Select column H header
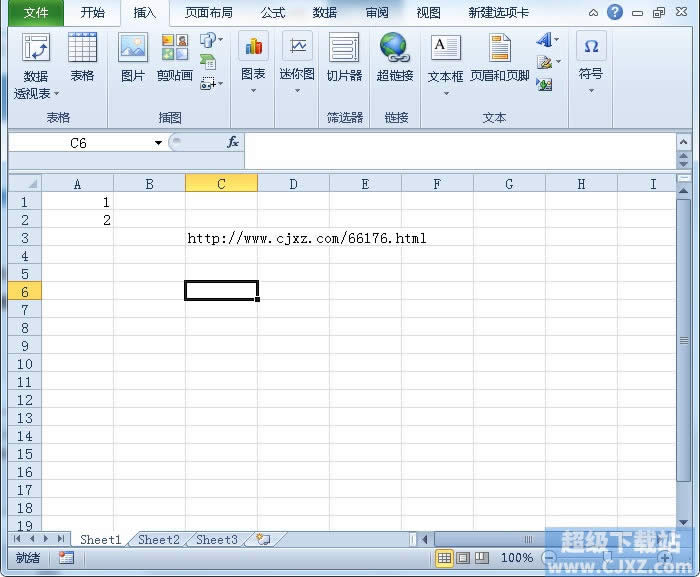 pos(581,184)
